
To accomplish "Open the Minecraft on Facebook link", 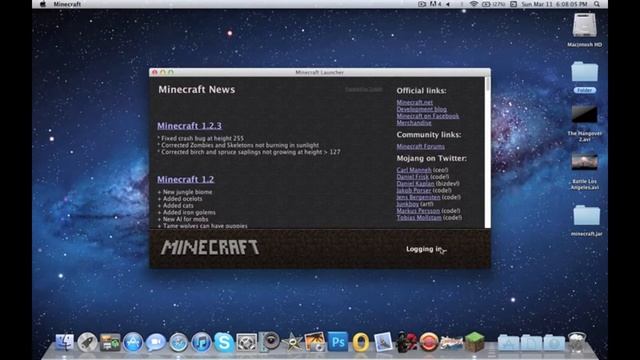I will click(x=428, y=116).
